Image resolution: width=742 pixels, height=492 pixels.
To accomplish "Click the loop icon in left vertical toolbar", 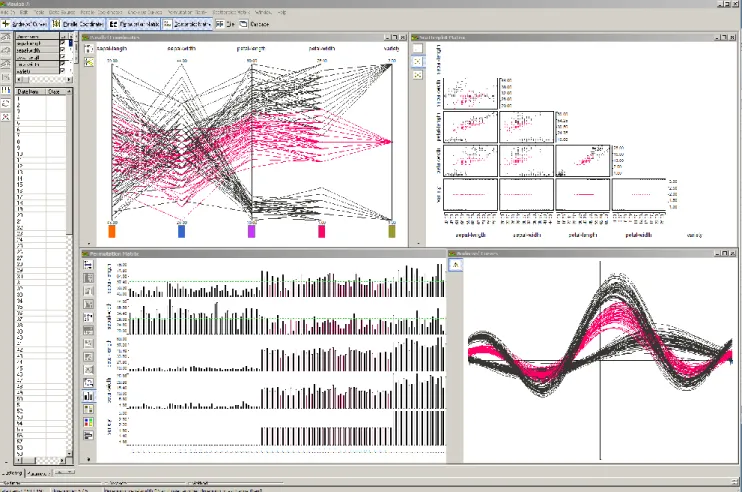I will tap(6, 103).
